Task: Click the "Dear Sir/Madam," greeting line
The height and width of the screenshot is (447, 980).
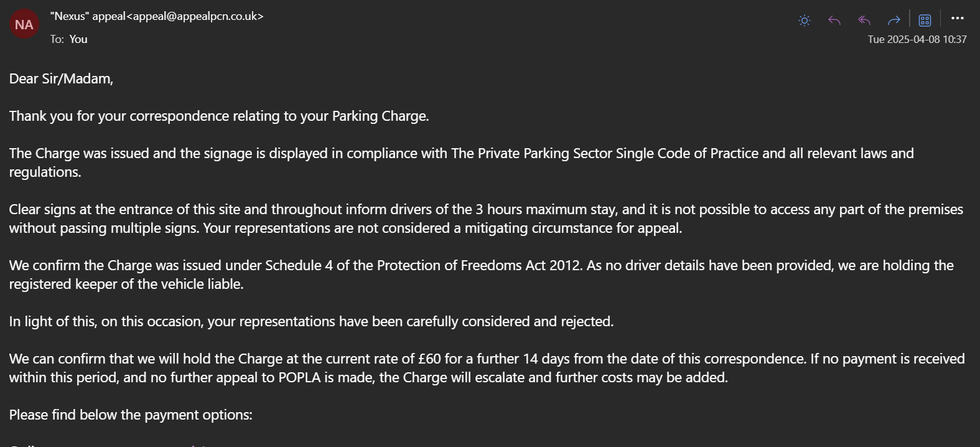Action: point(61,78)
